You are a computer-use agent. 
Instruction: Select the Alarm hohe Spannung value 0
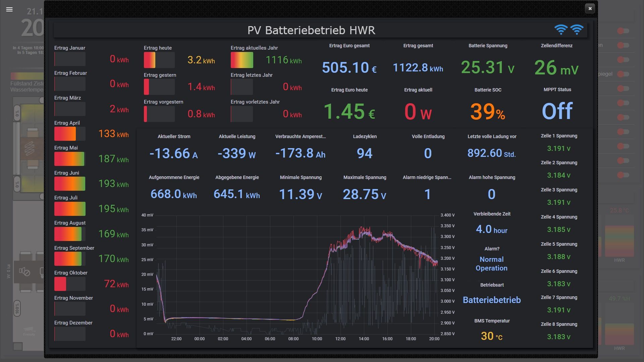coord(492,194)
